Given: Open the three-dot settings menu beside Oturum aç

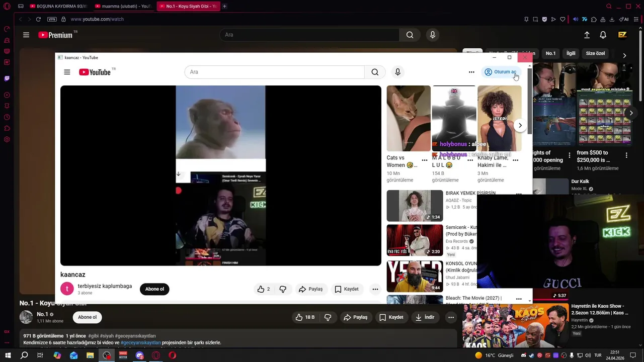Looking at the screenshot, I should coord(471,72).
